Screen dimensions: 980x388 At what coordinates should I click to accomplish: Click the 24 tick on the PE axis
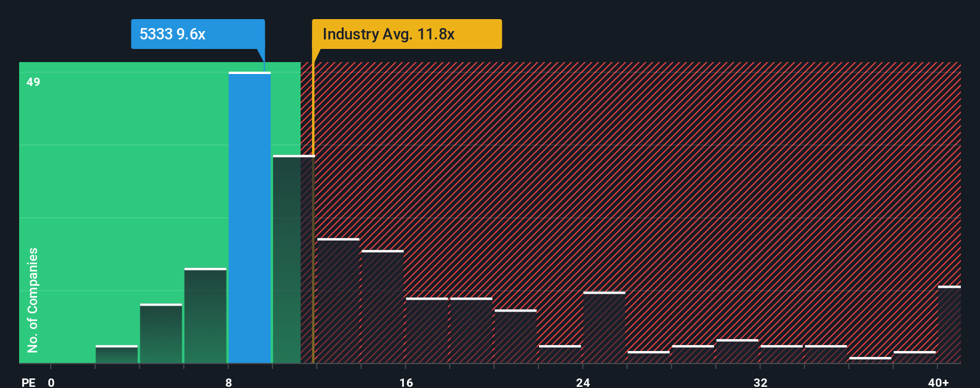(x=583, y=382)
